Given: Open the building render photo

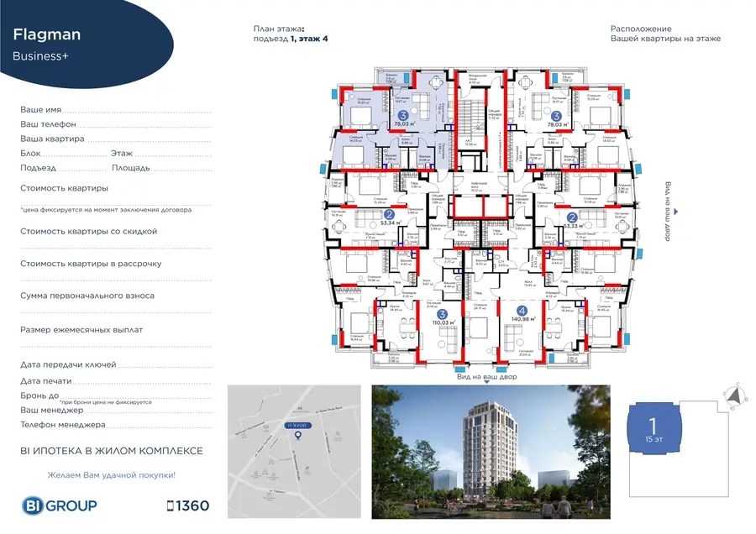Looking at the screenshot, I should (x=491, y=452).
